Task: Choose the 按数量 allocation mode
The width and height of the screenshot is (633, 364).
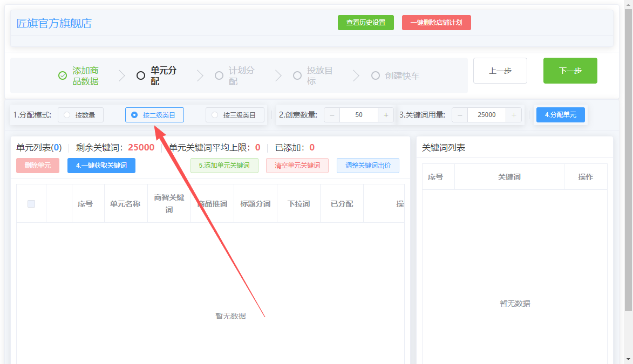Action: [80, 115]
